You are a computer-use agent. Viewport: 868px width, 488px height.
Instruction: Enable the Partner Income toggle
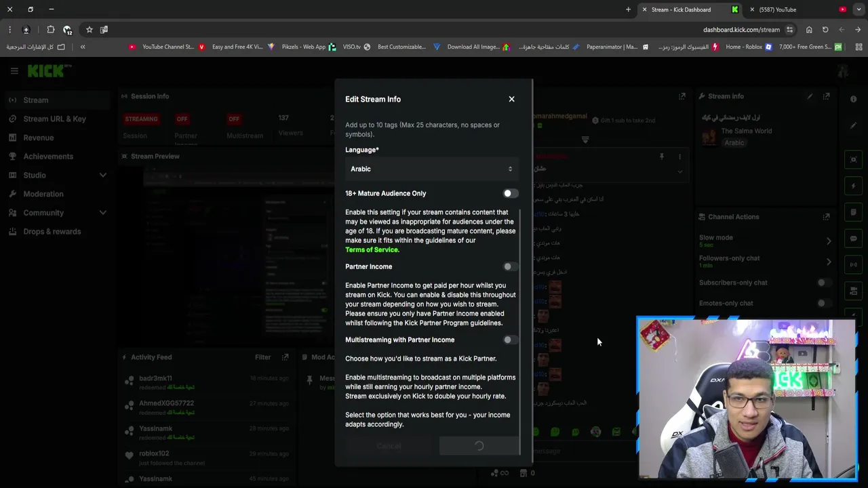(511, 266)
